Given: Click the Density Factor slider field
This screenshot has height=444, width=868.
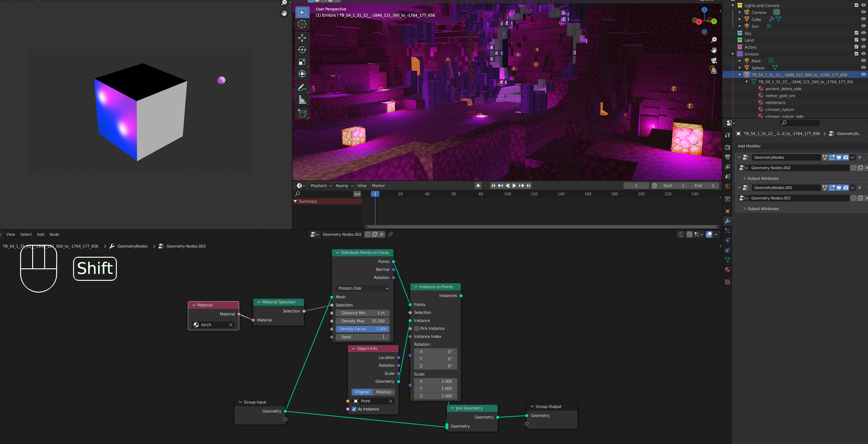Looking at the screenshot, I should [363, 329].
